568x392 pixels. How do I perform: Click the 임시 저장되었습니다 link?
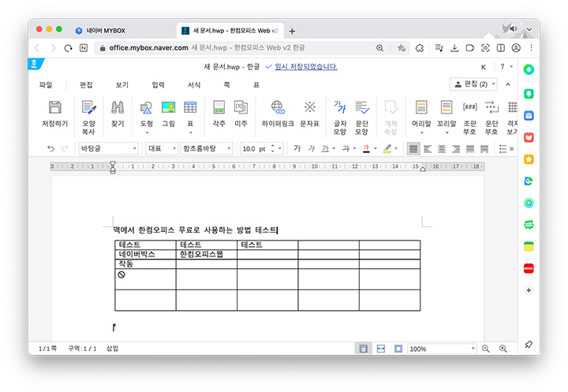point(306,67)
